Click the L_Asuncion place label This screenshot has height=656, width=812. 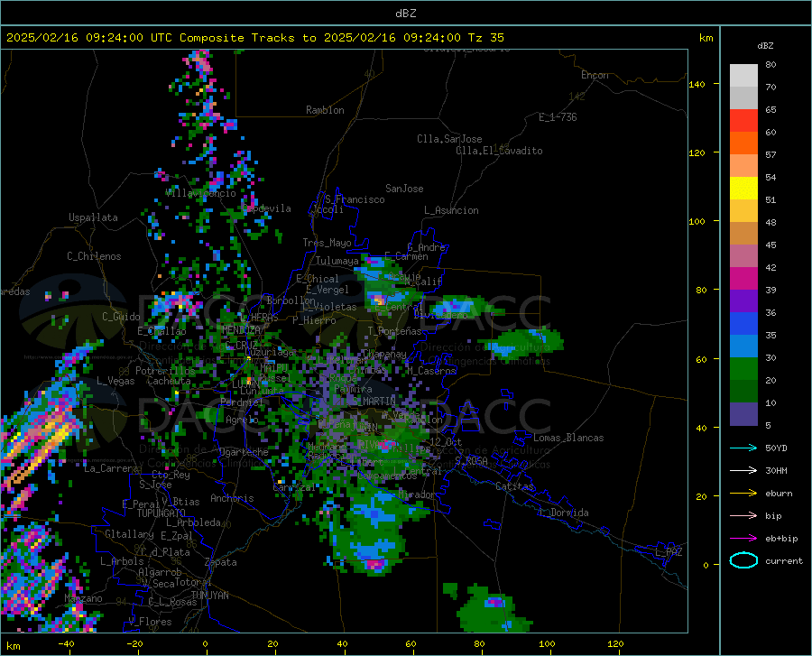(451, 210)
